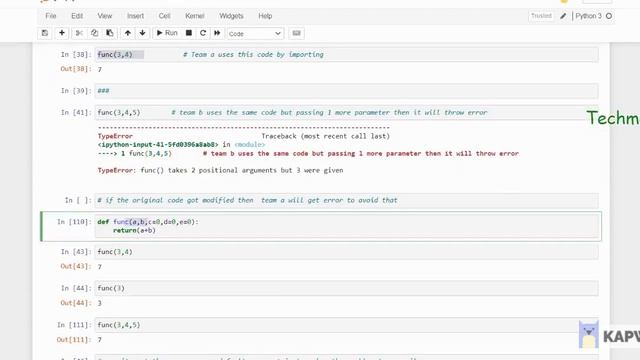Viewport: 640px width, 360px height.
Task: Open the Widgets menu
Action: pyautogui.click(x=231, y=16)
